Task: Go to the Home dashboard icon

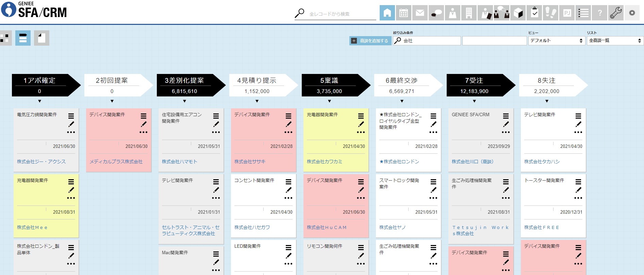Action: (387, 13)
